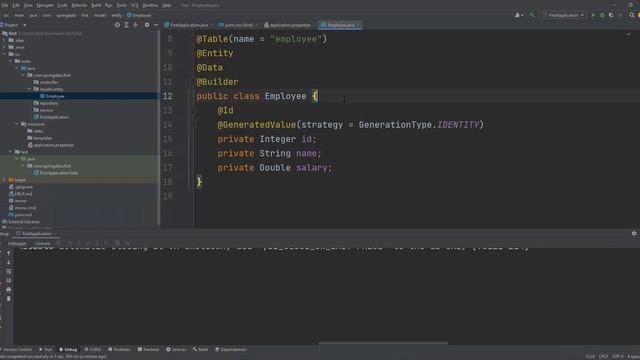
Task: Open the Edit menu
Action: (x=16, y=5)
